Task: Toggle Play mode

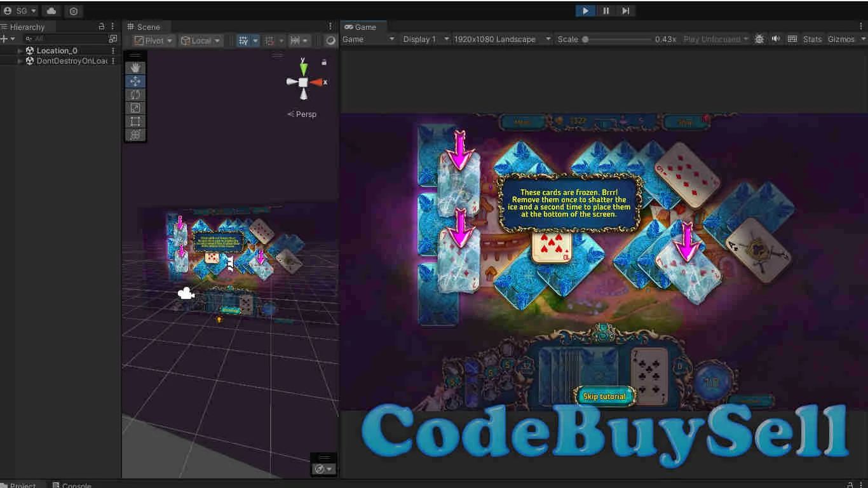Action: [585, 11]
